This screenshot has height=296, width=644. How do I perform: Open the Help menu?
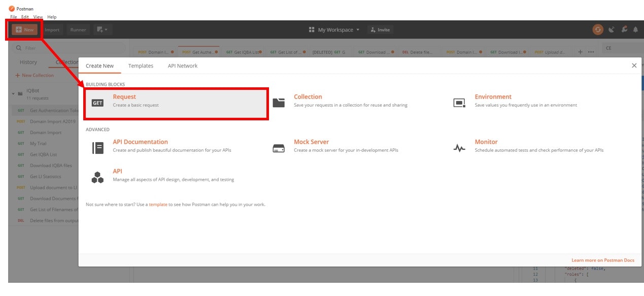click(52, 17)
